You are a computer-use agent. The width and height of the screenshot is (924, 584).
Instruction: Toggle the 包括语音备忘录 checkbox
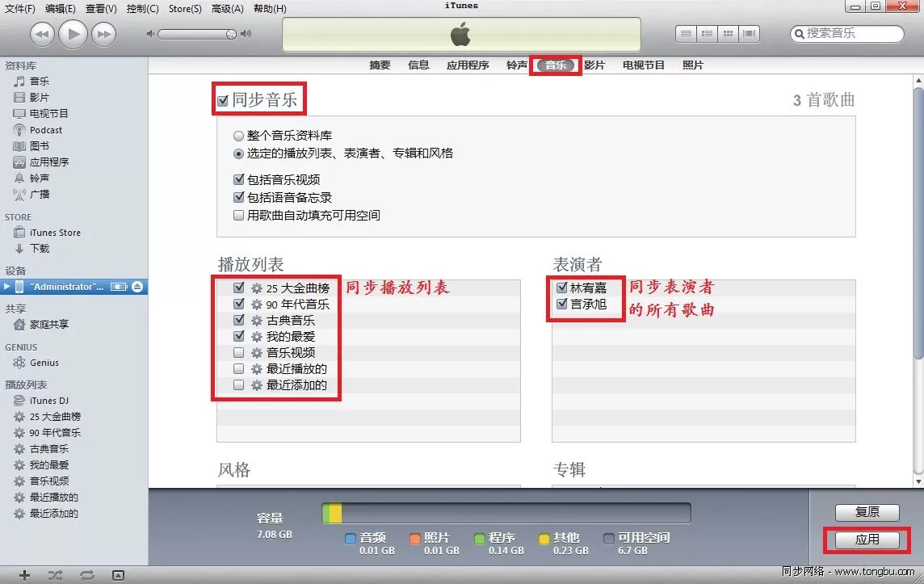tap(238, 197)
